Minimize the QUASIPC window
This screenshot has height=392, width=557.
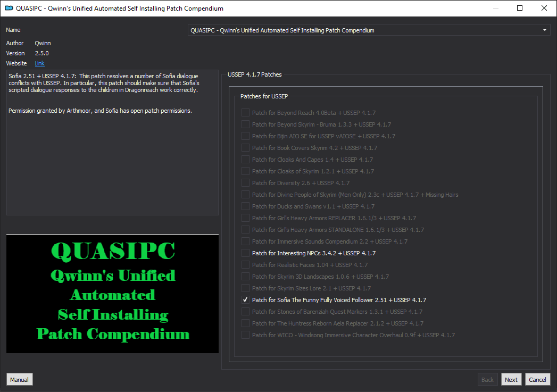click(495, 8)
